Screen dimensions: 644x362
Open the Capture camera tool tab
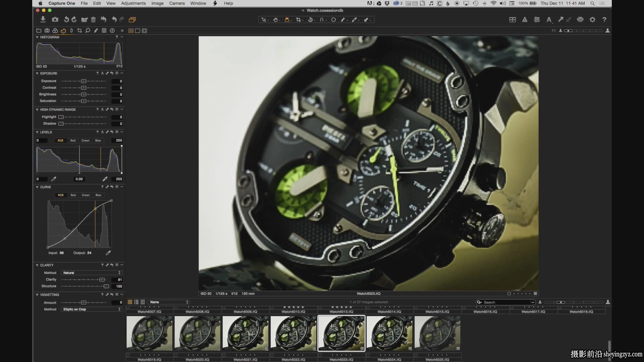coord(47,31)
